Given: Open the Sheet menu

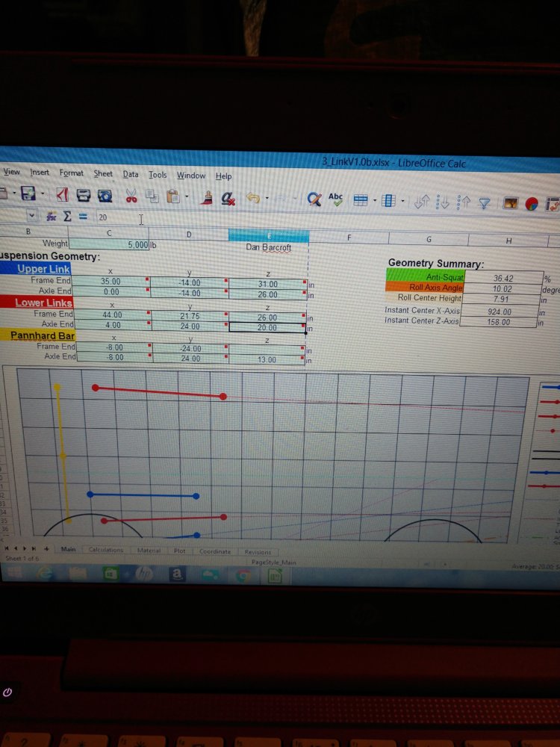Looking at the screenshot, I should (103, 173).
